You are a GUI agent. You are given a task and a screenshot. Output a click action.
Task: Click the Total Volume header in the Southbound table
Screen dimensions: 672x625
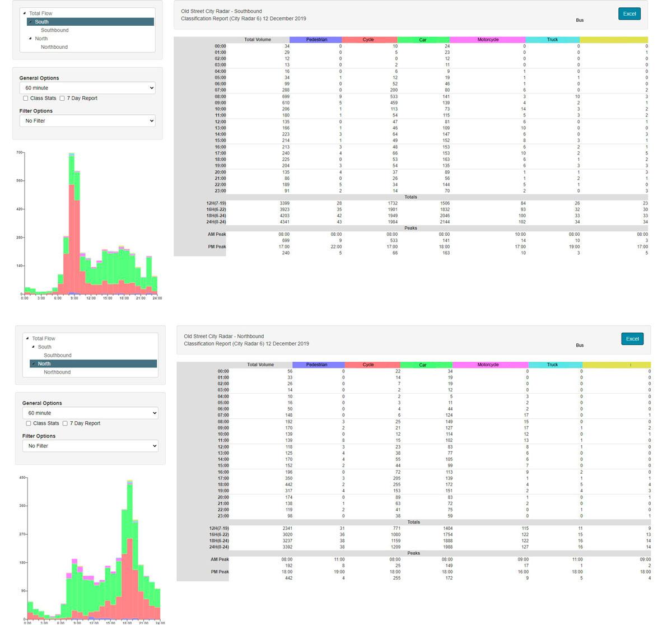coord(258,40)
